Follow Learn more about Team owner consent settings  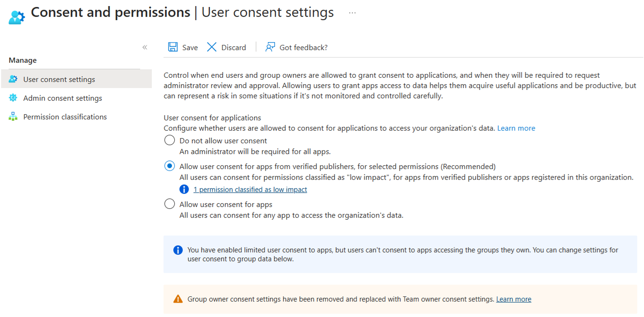click(513, 299)
